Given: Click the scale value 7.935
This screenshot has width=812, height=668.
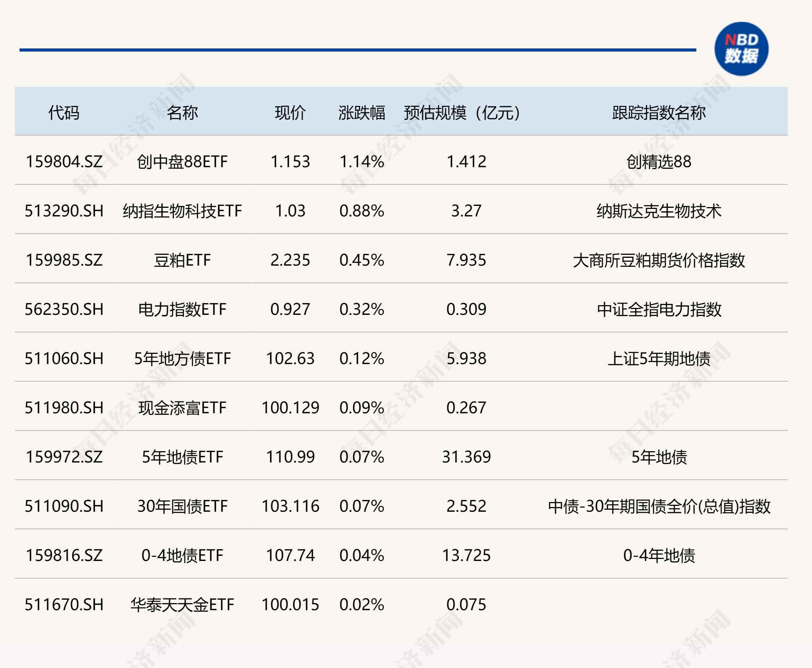Looking at the screenshot, I should tap(467, 260).
